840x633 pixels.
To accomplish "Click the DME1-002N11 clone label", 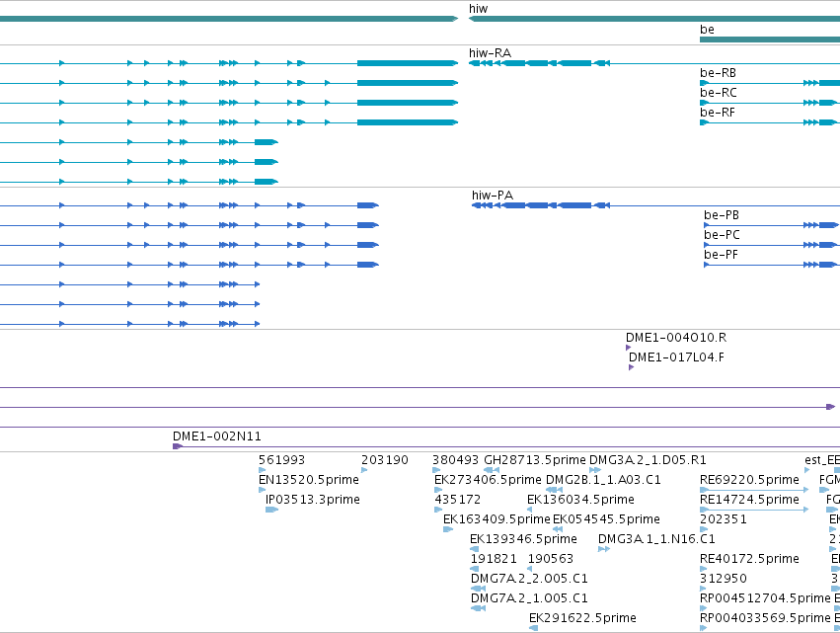I will coord(217,436).
